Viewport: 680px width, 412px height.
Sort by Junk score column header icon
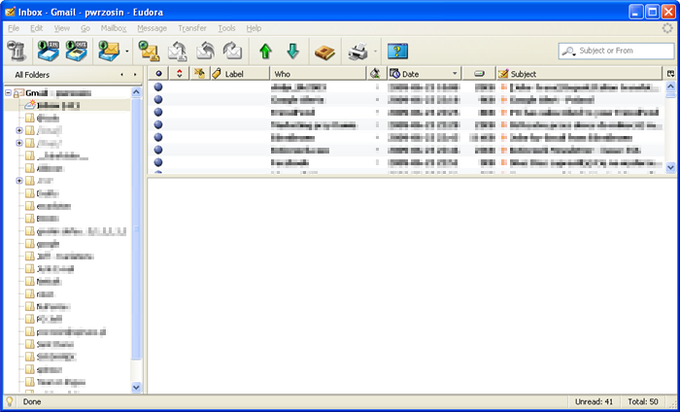click(376, 74)
